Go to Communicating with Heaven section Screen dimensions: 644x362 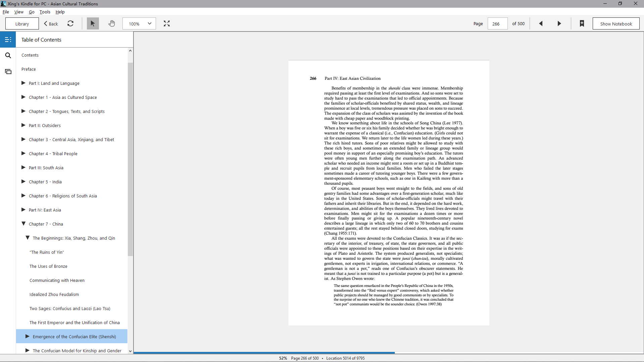[57, 281]
